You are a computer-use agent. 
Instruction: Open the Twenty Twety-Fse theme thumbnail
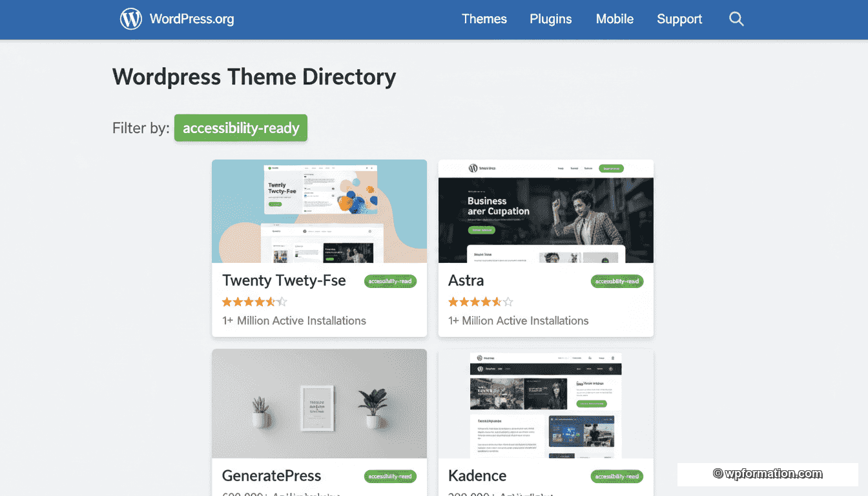[319, 211]
